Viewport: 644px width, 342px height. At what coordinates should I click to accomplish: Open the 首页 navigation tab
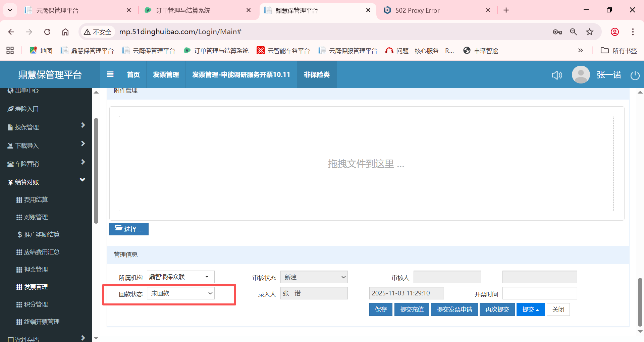(133, 74)
